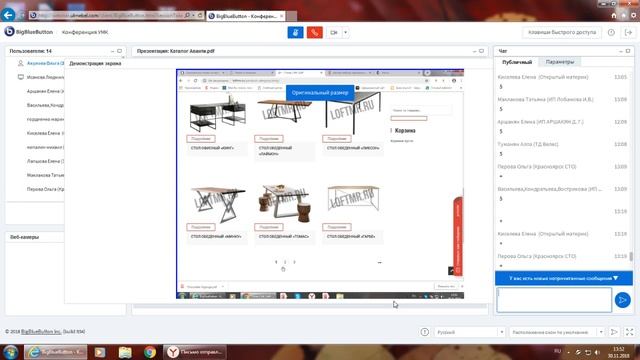Click the logout icon at top right
Image resolution: width=640 pixels, height=360 pixels.
pos(628,32)
